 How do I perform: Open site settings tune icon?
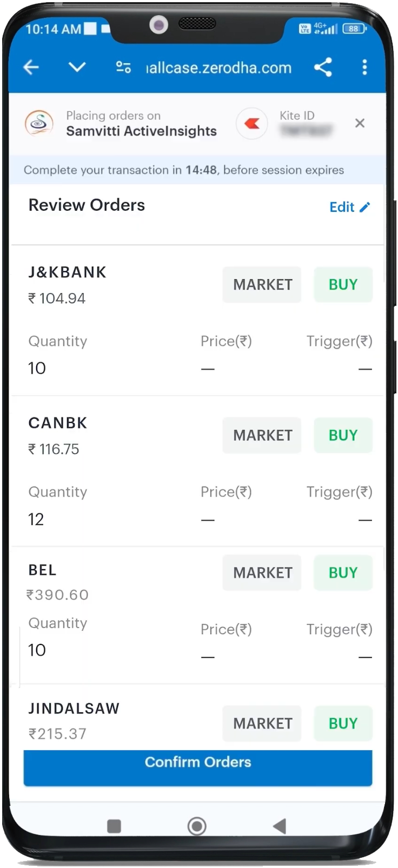[123, 68]
